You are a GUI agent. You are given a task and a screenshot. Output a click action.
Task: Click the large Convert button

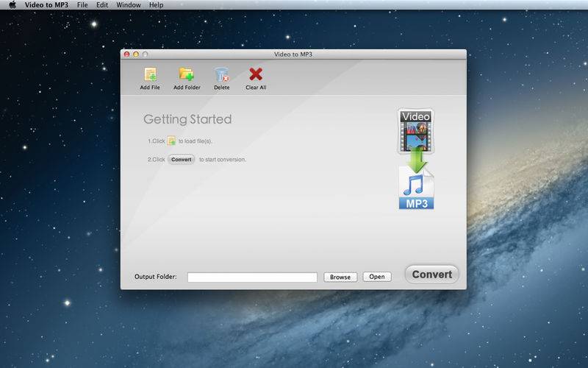tap(432, 275)
